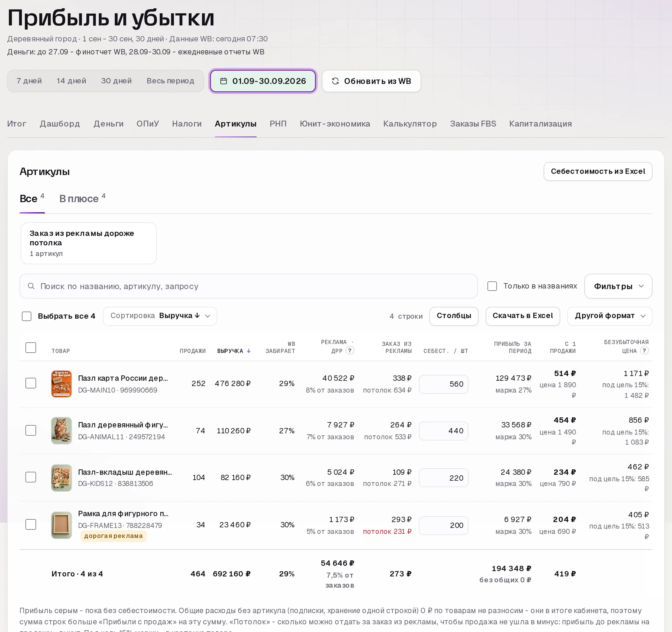Click the red потолок 231 ₽ text
672x632 pixels.
pyautogui.click(x=387, y=531)
